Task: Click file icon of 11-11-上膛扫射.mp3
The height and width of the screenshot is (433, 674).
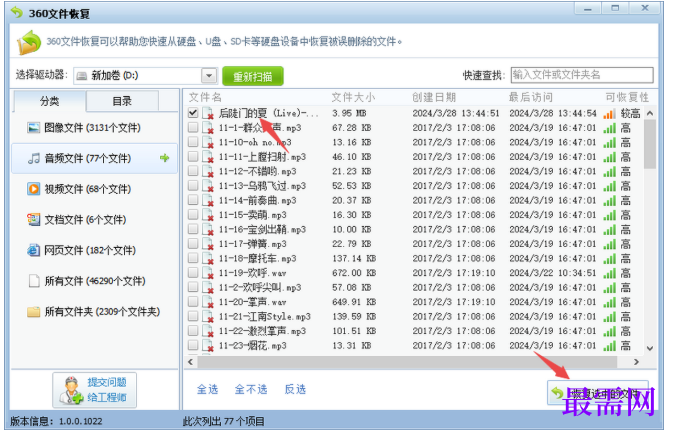Action: coord(208,157)
